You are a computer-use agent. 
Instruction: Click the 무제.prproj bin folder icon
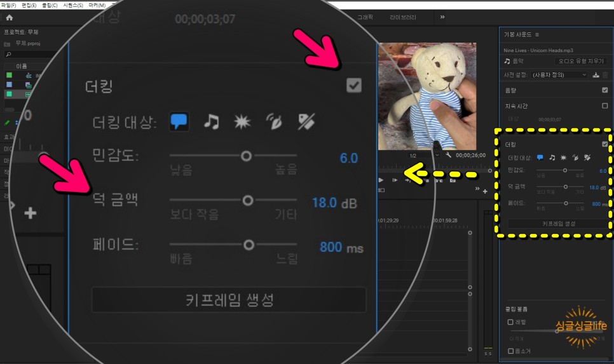pos(6,44)
